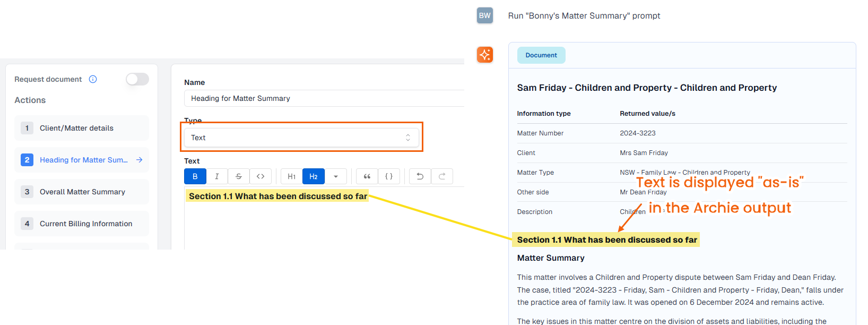Open the Type dropdown showing Text
The width and height of the screenshot is (868, 325).
(301, 138)
